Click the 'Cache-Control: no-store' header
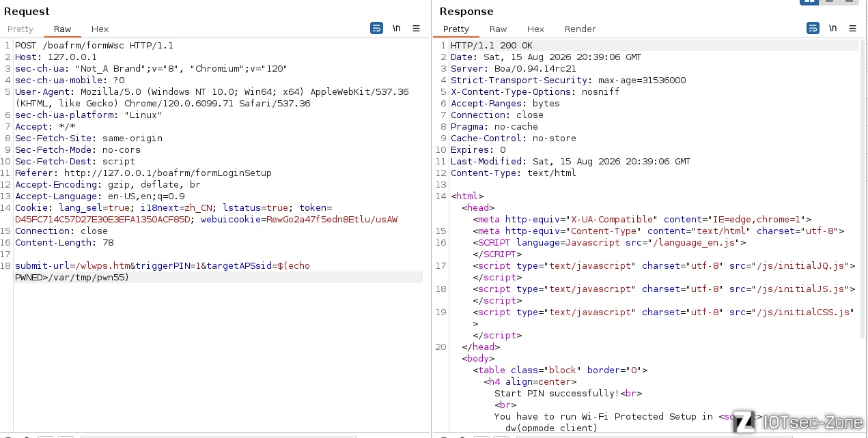 (514, 138)
